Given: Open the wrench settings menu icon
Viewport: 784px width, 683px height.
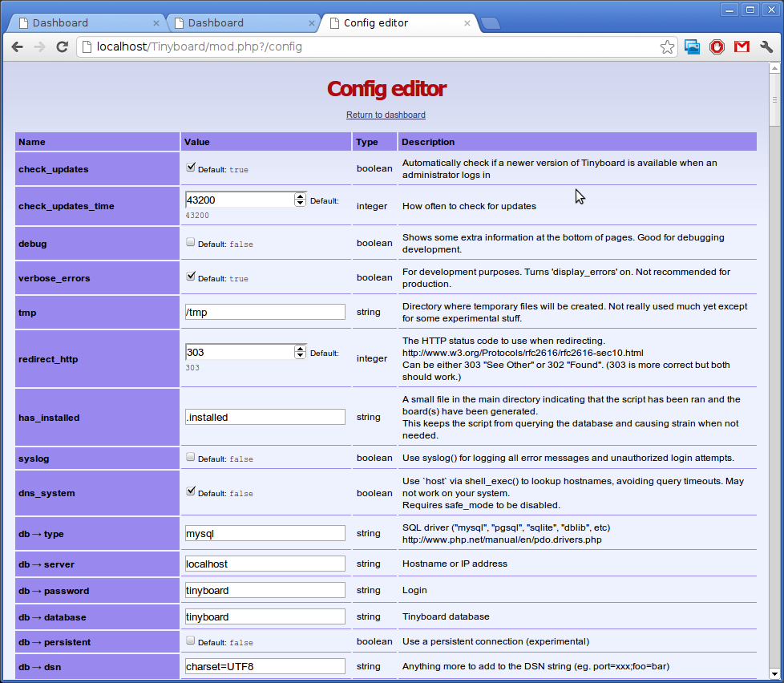Looking at the screenshot, I should 766,47.
